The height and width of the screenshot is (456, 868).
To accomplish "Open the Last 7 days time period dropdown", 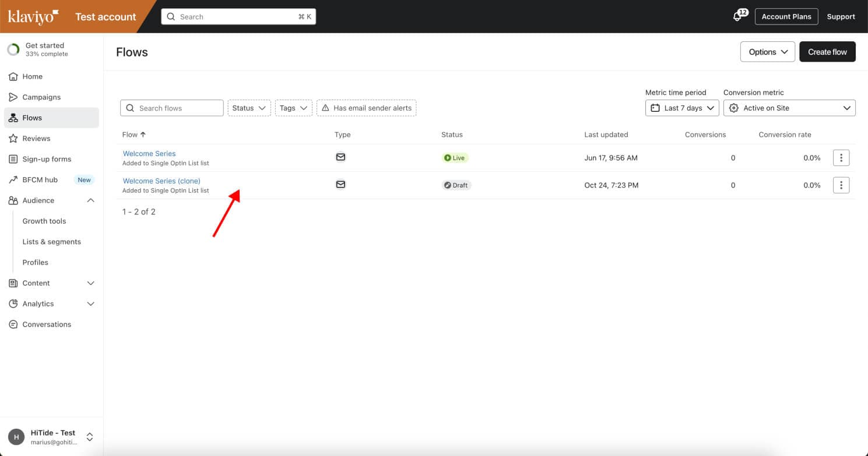I will [x=682, y=108].
